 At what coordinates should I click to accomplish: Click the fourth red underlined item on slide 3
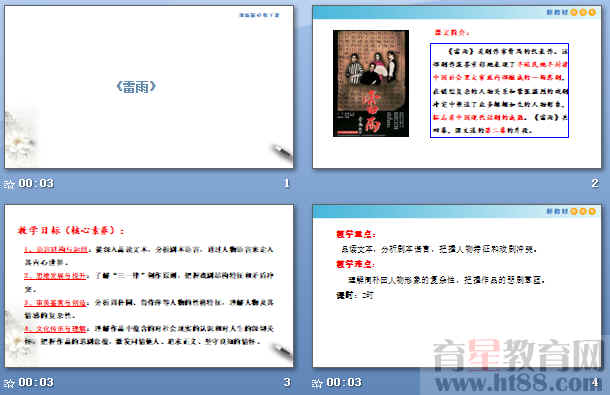[x=55, y=329]
